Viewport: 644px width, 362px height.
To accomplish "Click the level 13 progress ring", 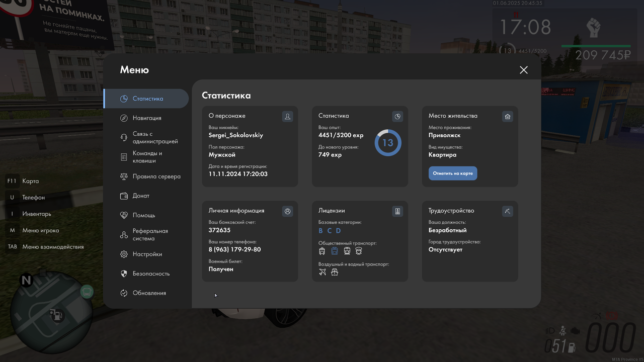I will click(x=387, y=143).
